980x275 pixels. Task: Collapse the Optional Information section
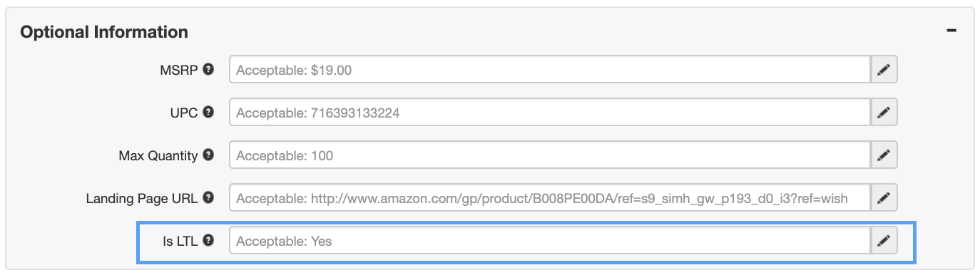click(x=951, y=31)
